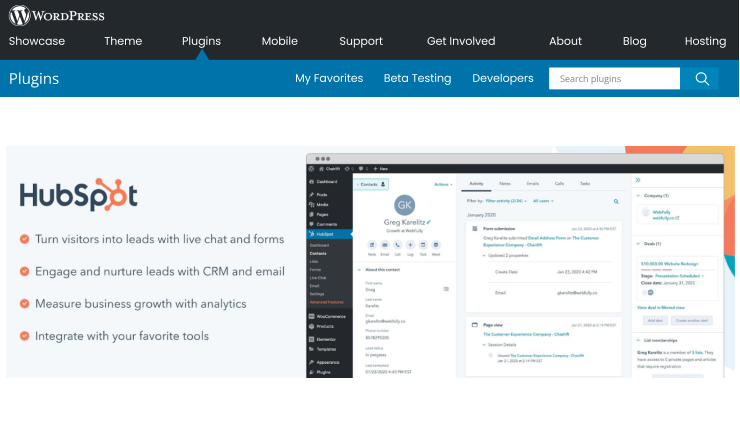Click the Create another deal button

coord(691,321)
